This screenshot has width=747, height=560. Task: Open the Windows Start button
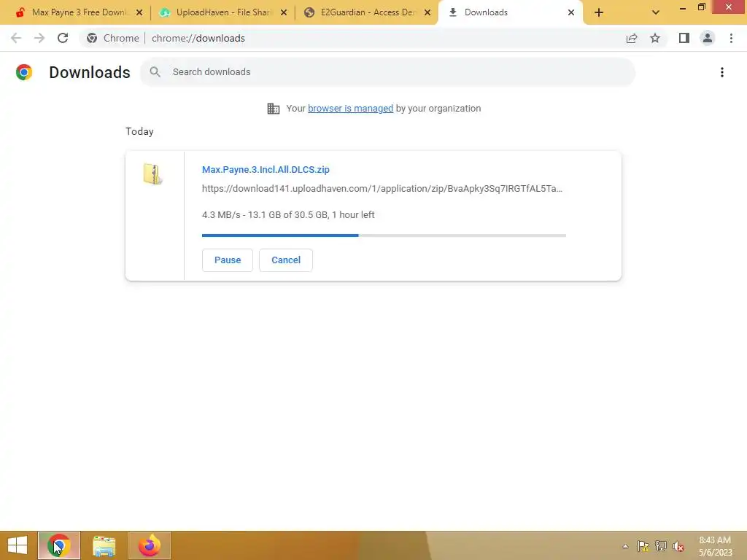click(18, 545)
